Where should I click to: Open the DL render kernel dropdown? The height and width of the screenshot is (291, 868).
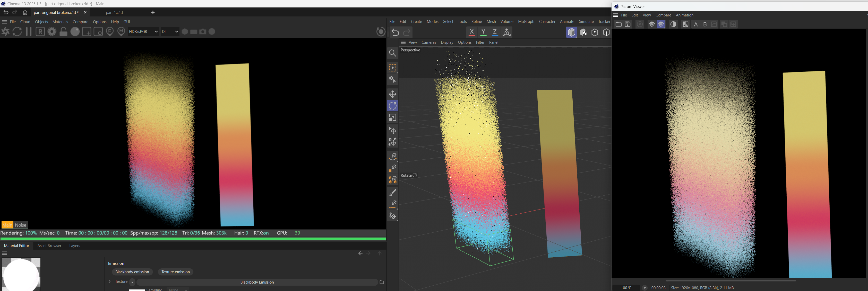pos(169,32)
